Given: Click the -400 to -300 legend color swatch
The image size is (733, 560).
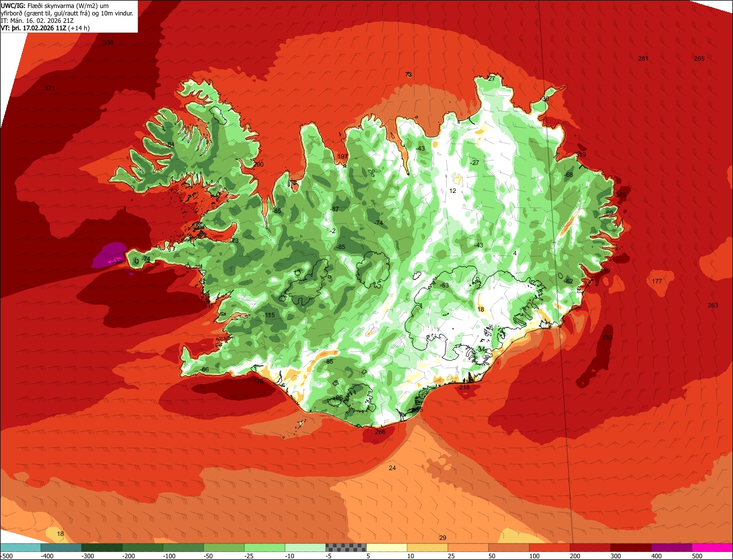Looking at the screenshot, I should (61, 547).
